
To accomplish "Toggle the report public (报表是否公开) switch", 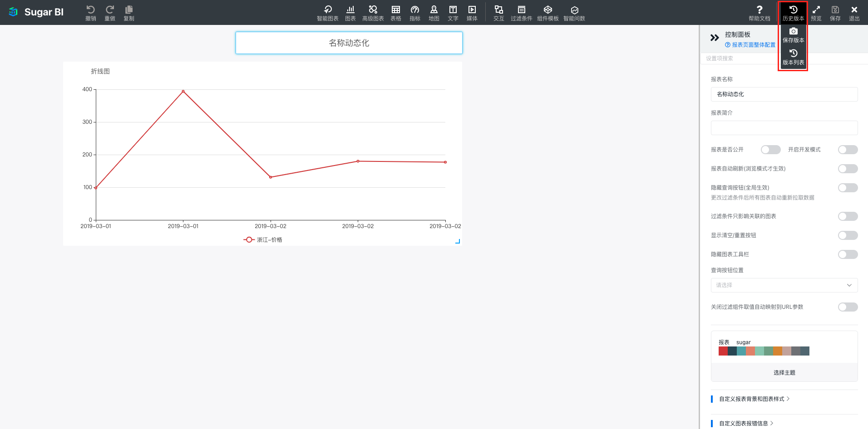I will click(771, 150).
